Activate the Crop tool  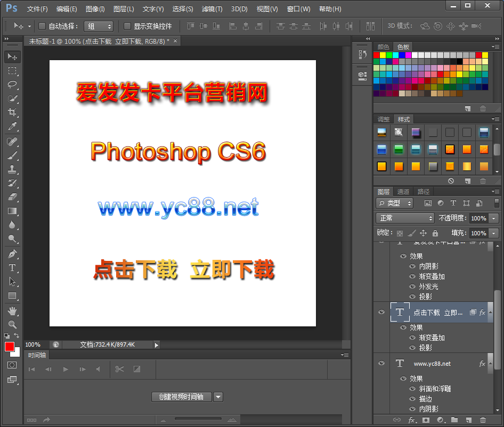[x=12, y=112]
